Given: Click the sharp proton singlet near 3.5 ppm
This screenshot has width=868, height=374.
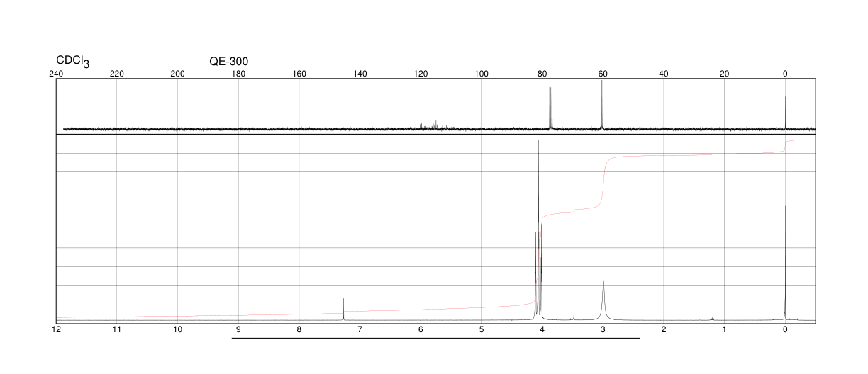Looking at the screenshot, I should (x=574, y=305).
